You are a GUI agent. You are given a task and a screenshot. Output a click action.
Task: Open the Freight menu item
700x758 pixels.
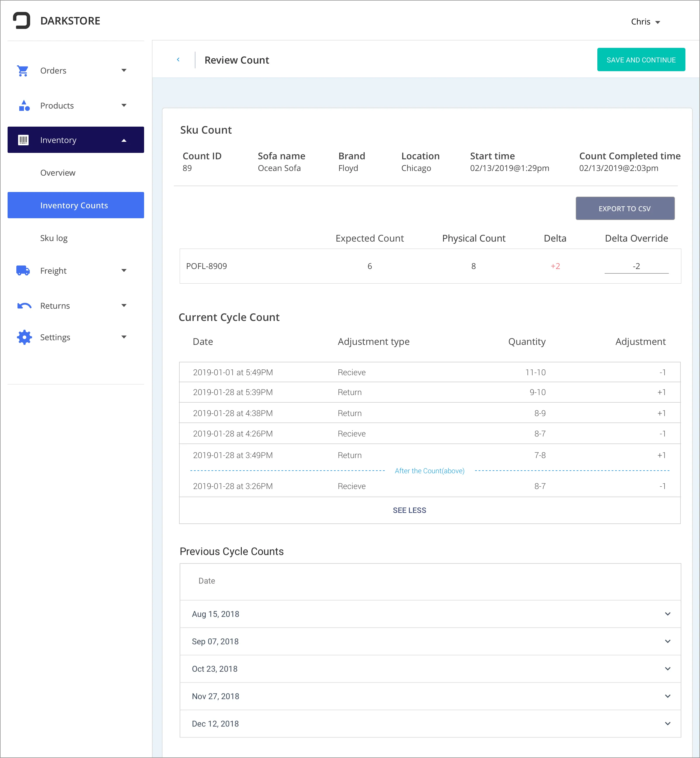click(75, 270)
